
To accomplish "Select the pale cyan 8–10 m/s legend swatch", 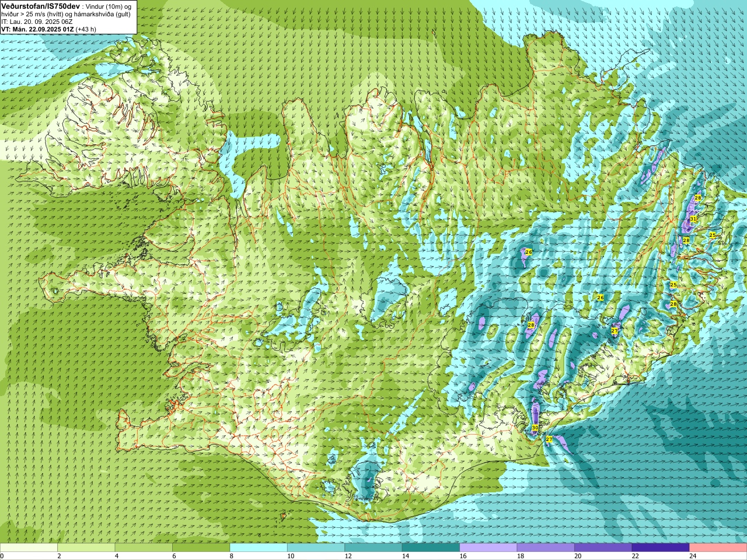I will pos(259,548).
